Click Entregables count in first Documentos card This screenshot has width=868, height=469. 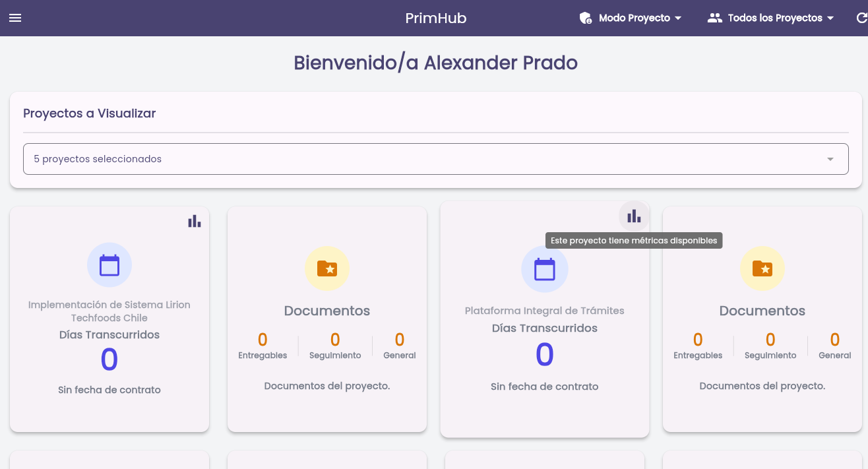[x=263, y=340]
